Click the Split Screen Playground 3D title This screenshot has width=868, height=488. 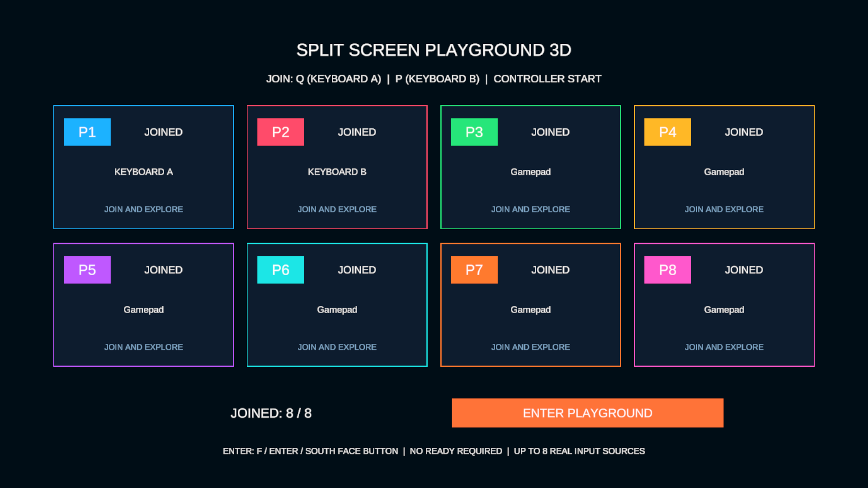tap(434, 50)
